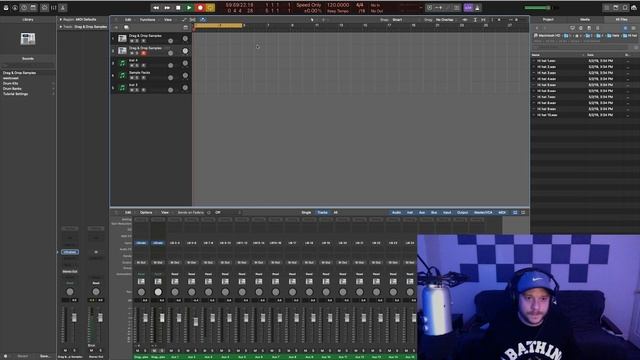
Task: Click the Quick Help toolbar icon
Action: click(24, 8)
